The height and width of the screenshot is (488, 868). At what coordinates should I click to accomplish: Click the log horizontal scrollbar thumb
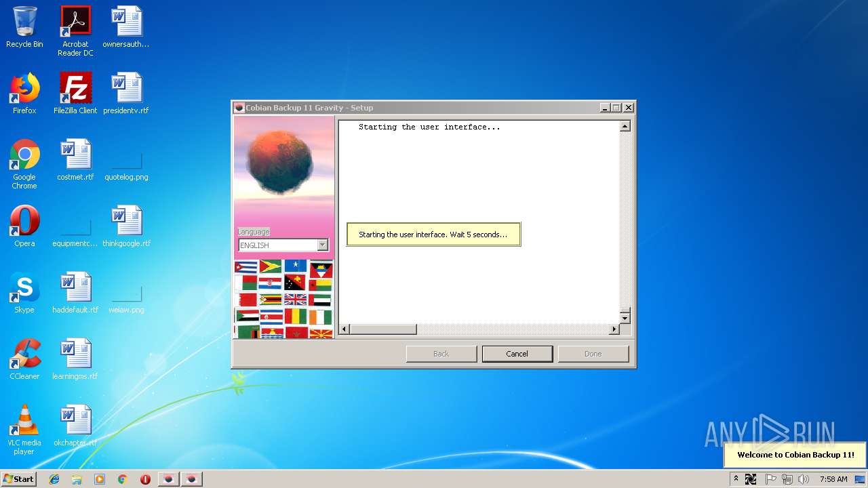(x=383, y=329)
